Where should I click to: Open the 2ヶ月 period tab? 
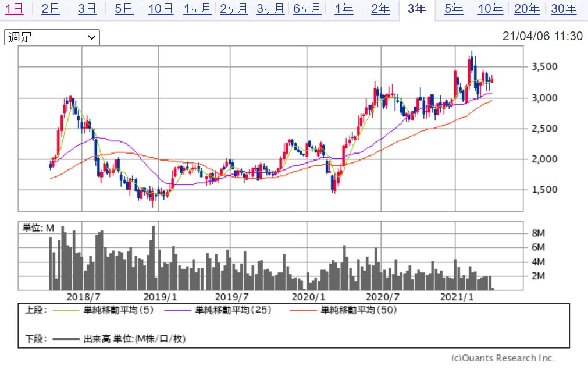click(234, 9)
